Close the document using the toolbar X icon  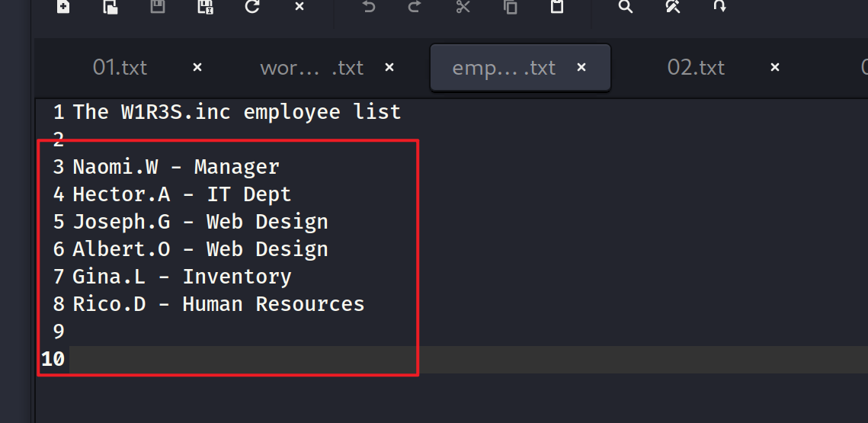coord(299,6)
